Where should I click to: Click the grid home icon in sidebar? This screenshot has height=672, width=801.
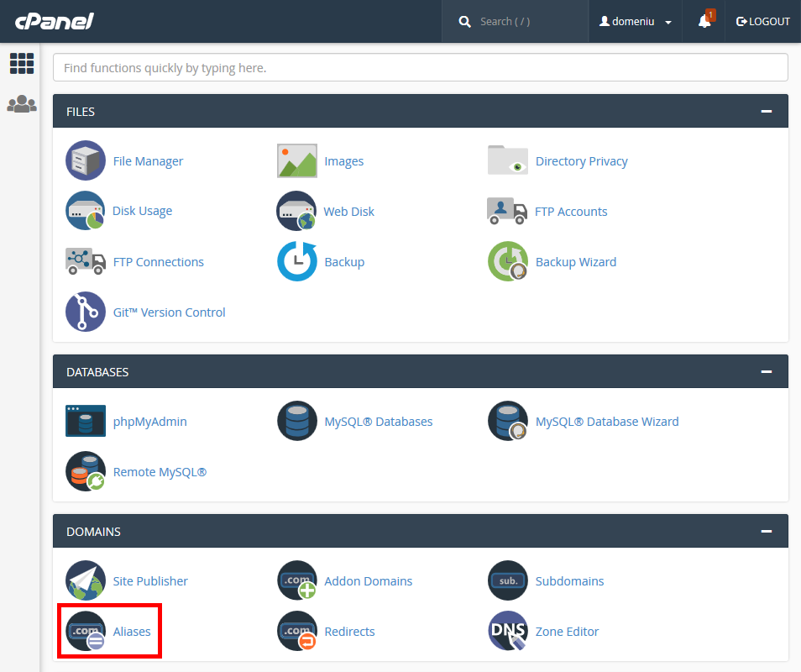(x=22, y=63)
